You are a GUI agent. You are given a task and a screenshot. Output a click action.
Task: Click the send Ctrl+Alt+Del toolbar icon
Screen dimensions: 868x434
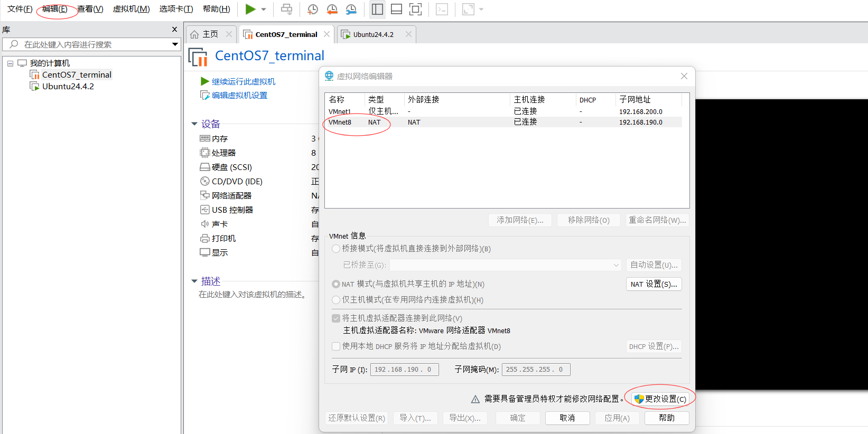pos(286,9)
